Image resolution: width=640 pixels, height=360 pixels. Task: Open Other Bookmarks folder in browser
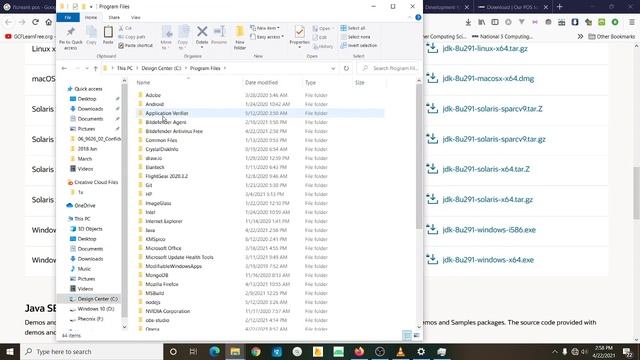(611, 36)
